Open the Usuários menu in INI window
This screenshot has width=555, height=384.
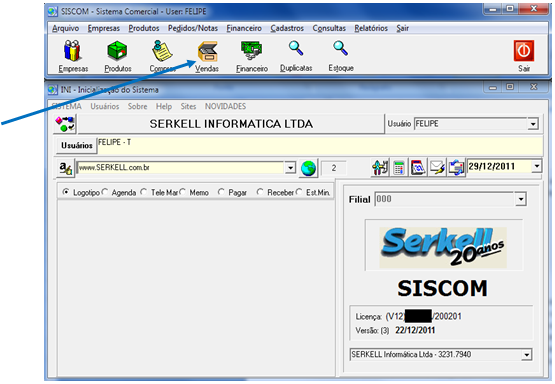point(105,106)
